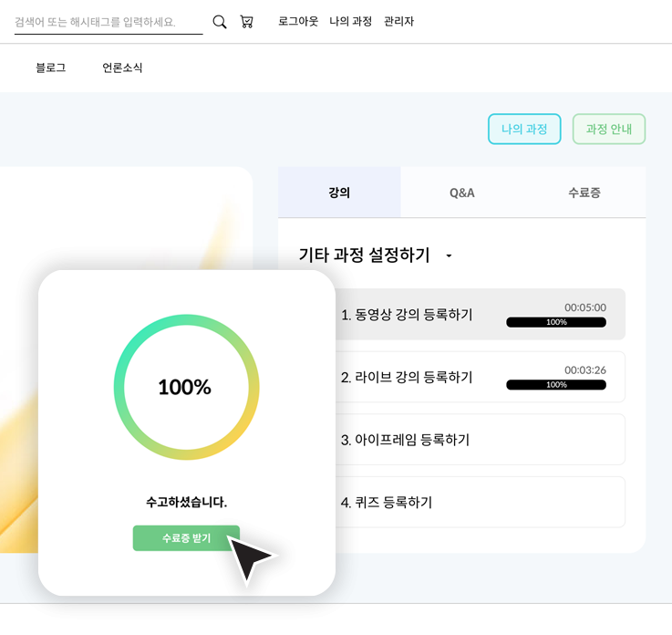Image resolution: width=672 pixels, height=635 pixels.
Task: Click the circular 100% progress ring
Action: pos(186,387)
